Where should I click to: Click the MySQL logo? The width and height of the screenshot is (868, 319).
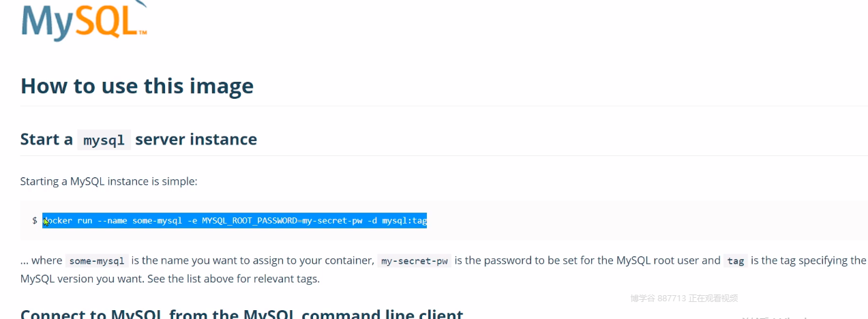pos(84,20)
